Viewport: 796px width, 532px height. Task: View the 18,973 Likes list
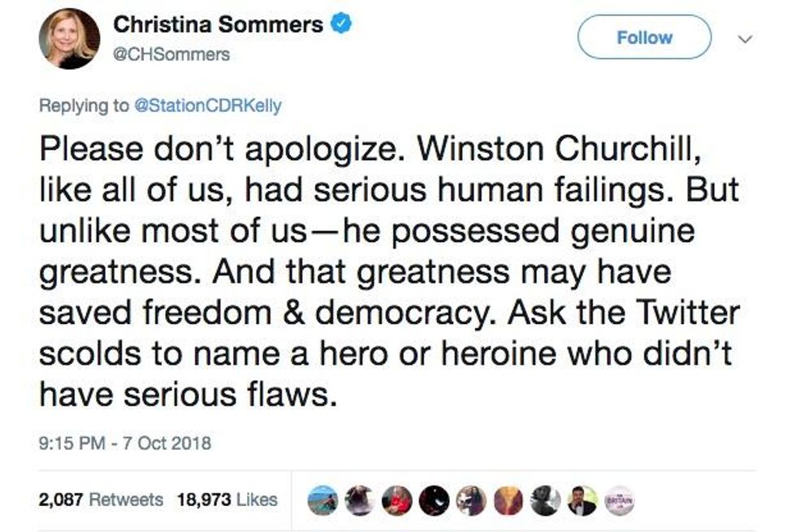click(228, 500)
